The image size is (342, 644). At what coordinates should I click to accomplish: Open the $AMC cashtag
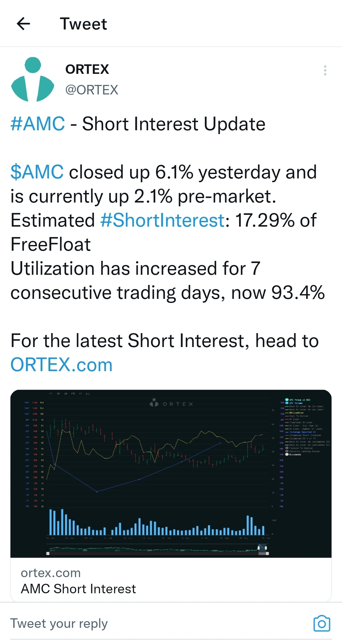click(x=37, y=172)
